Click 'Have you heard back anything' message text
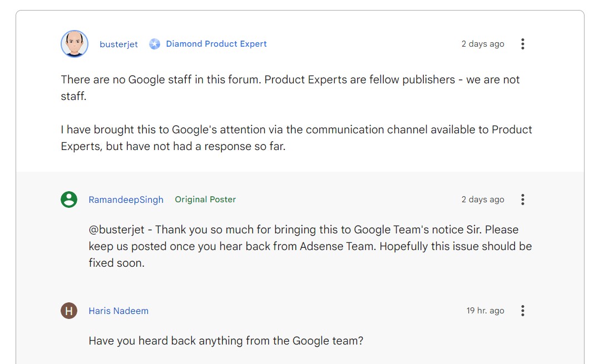 click(x=226, y=341)
